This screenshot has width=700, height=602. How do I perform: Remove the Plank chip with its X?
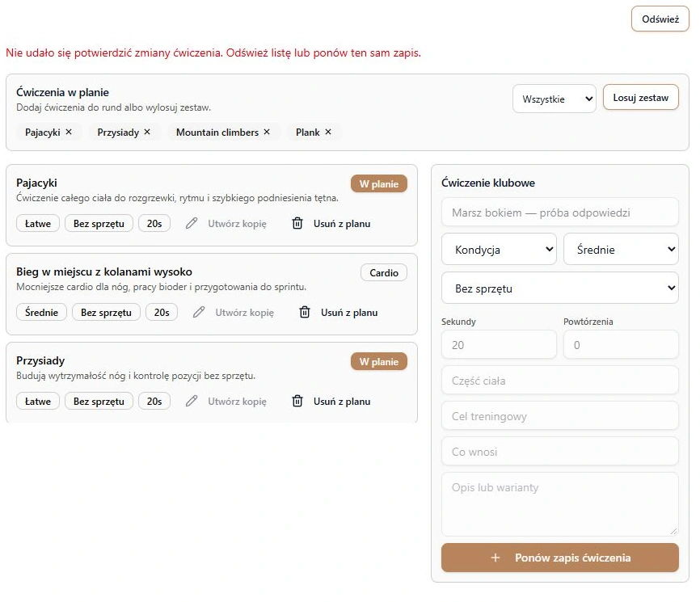[328, 132]
